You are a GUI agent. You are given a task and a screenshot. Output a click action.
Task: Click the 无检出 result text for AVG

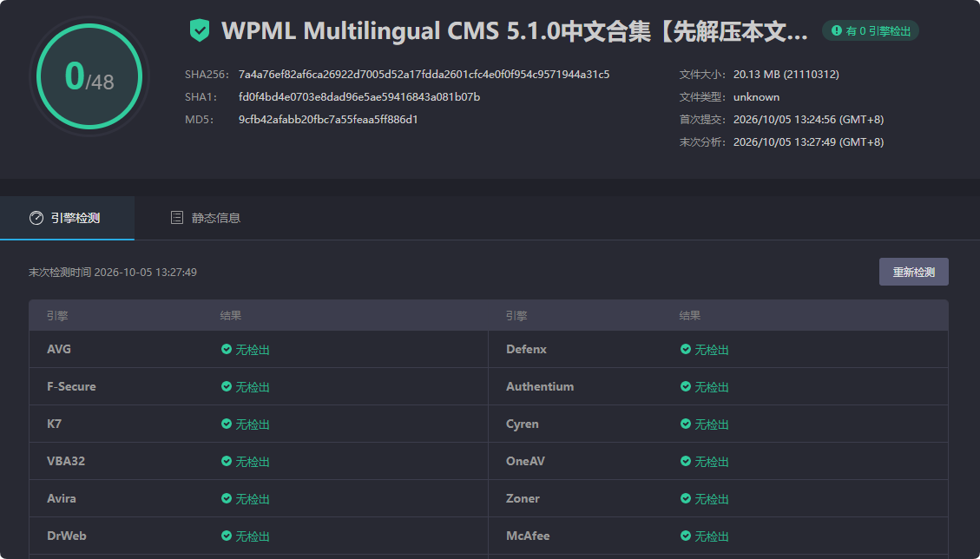click(253, 350)
